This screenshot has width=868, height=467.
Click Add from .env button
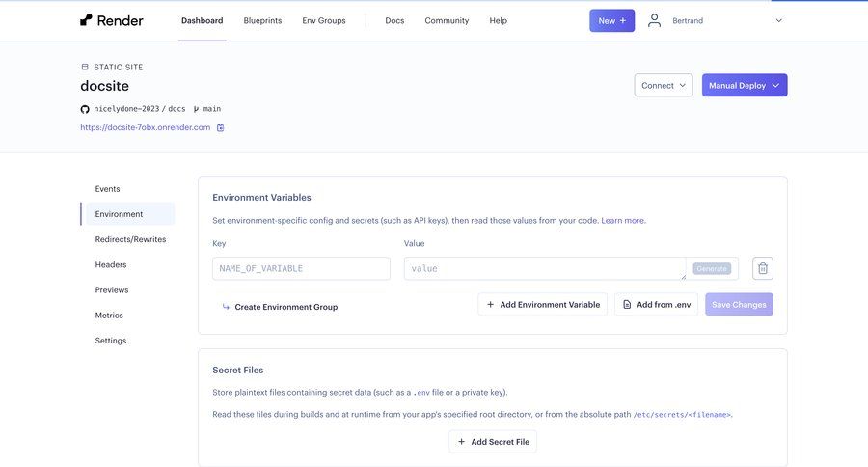[656, 304]
